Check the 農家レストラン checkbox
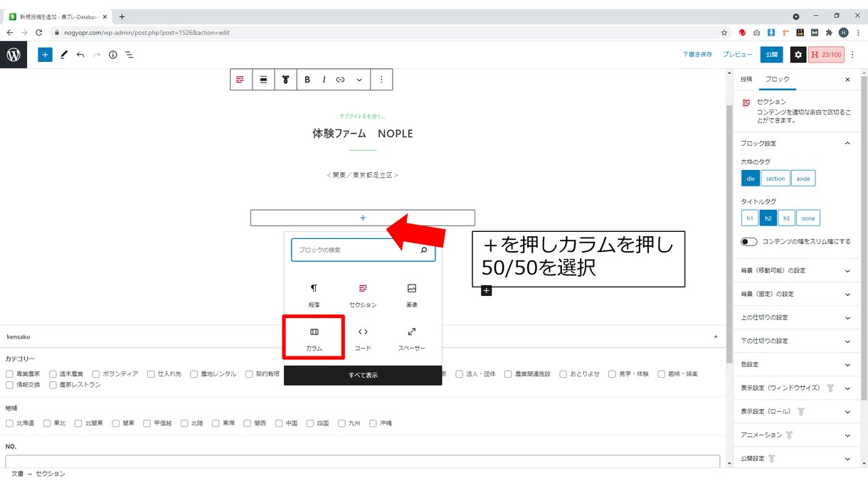 click(53, 385)
